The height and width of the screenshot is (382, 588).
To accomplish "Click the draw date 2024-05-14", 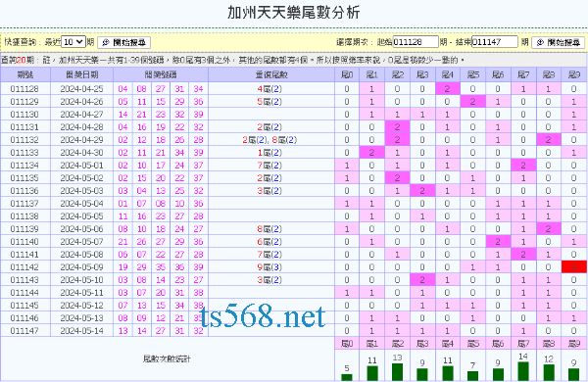I will point(81,331).
